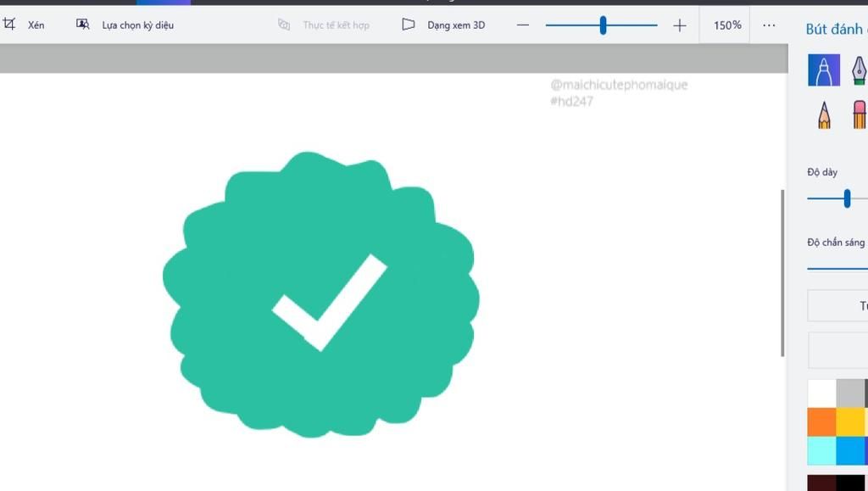
Task: Click the 150% zoom percentage box
Action: (726, 25)
